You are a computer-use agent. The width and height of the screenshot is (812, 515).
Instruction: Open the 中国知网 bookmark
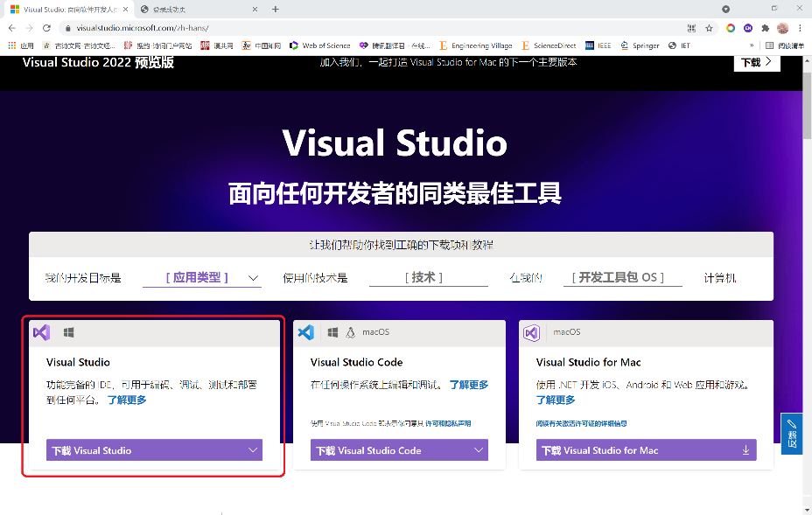(262, 45)
